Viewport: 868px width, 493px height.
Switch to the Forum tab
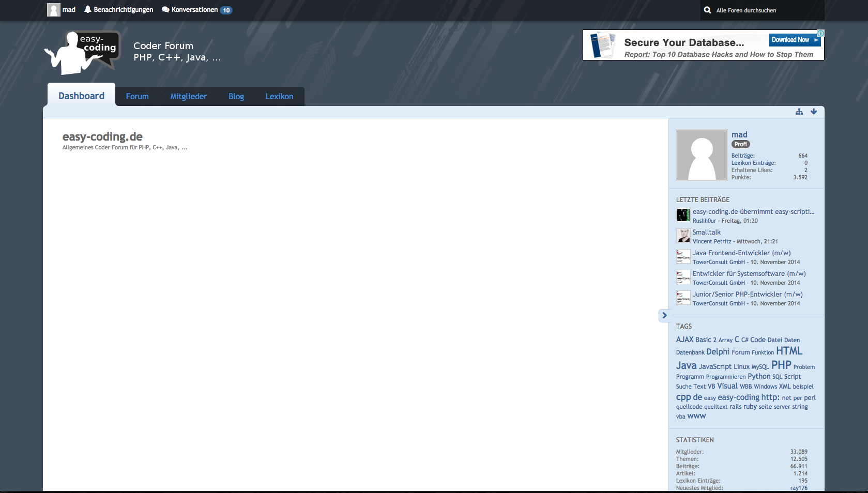point(137,97)
